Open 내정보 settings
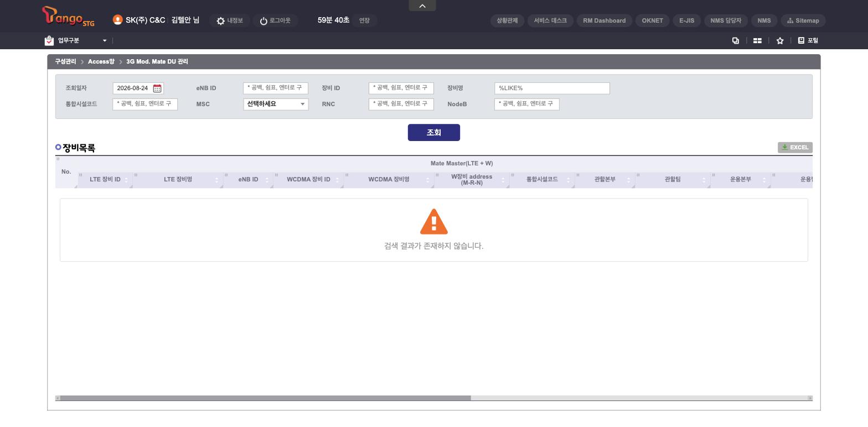The image size is (868, 427). click(230, 20)
